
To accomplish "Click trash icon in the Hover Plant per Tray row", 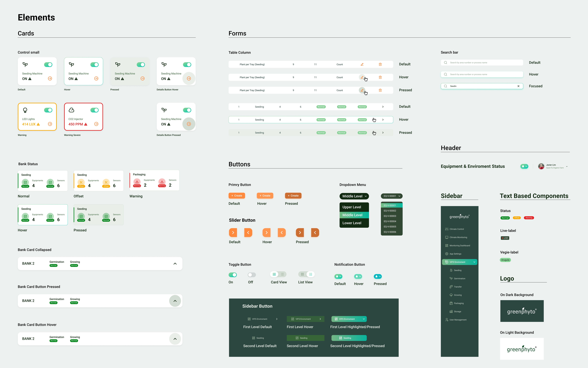I will [x=380, y=77].
